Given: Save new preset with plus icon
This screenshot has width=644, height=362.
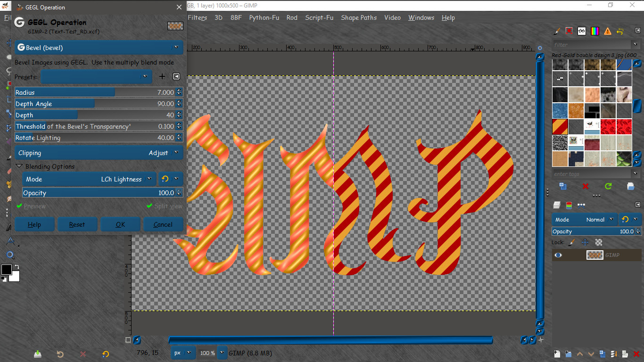Looking at the screenshot, I should (x=162, y=76).
